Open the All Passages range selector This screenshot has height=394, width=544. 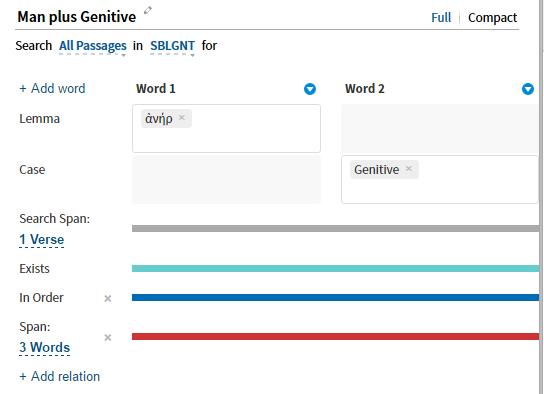click(93, 46)
